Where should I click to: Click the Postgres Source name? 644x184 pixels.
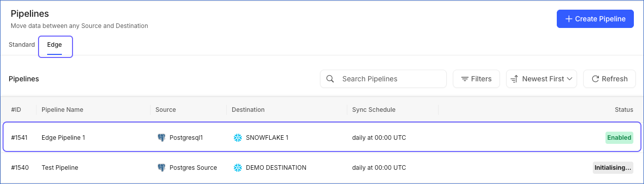coord(193,167)
